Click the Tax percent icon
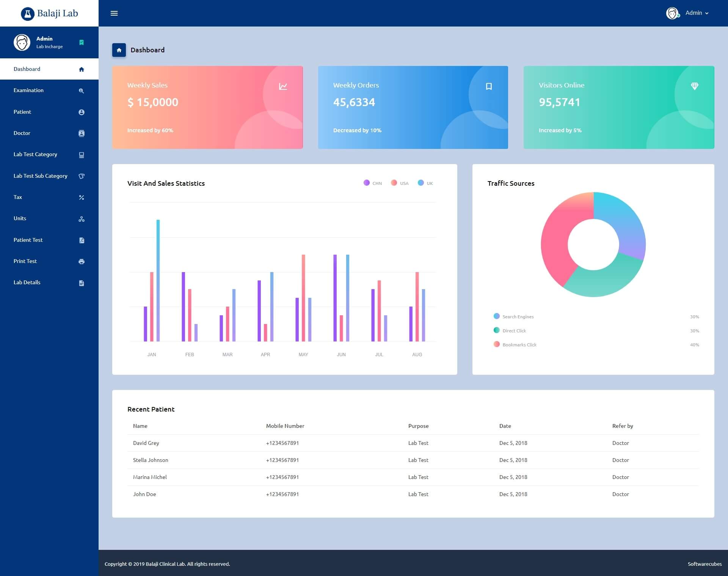The width and height of the screenshot is (728, 576). (x=81, y=197)
